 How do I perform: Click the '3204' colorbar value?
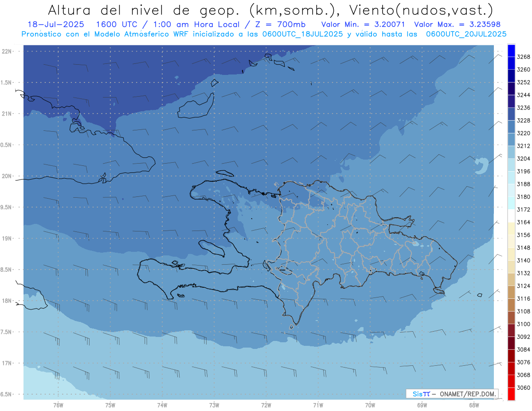pyautogui.click(x=524, y=159)
